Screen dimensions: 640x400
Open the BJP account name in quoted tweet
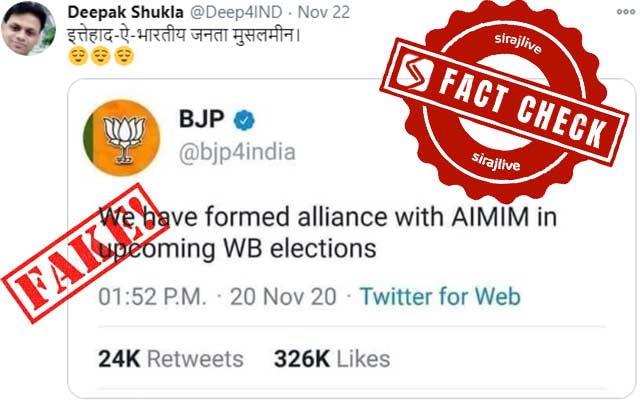(x=202, y=119)
